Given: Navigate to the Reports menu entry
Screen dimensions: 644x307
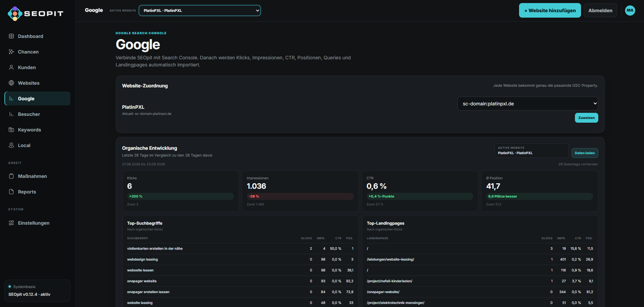Looking at the screenshot, I should click(x=37, y=192).
